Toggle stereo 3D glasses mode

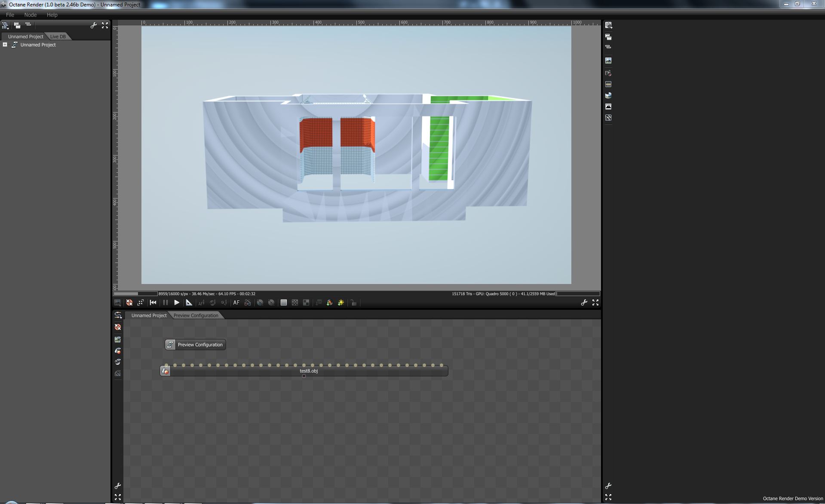(248, 303)
